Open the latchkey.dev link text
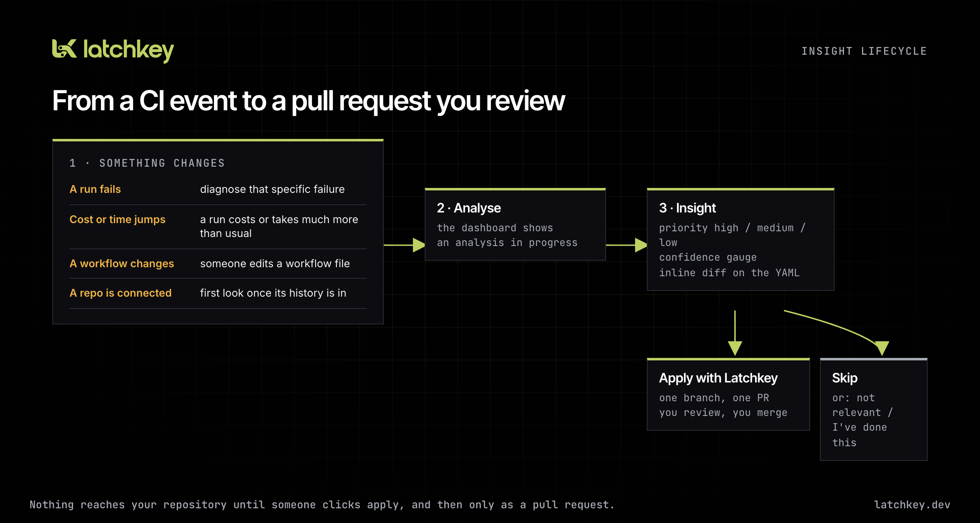Image resolution: width=980 pixels, height=523 pixels. pos(912,505)
